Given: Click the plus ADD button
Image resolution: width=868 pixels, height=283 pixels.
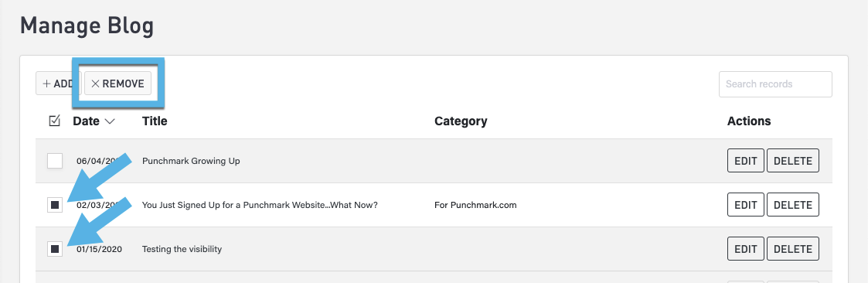Looking at the screenshot, I should [x=57, y=84].
